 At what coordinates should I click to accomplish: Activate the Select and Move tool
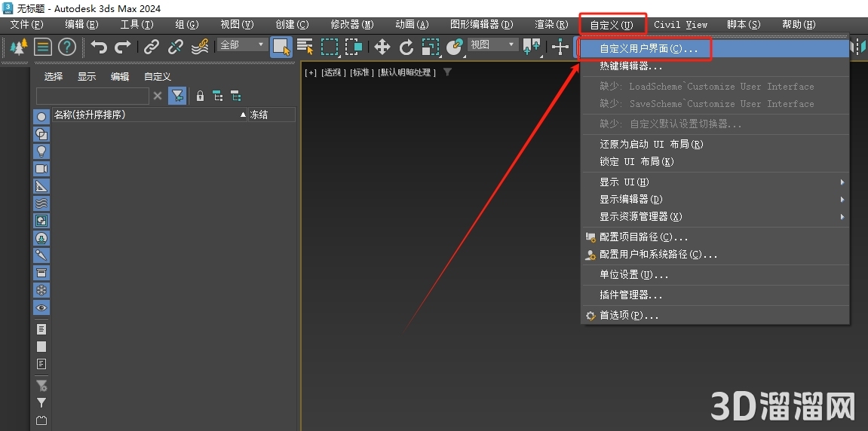tap(382, 47)
